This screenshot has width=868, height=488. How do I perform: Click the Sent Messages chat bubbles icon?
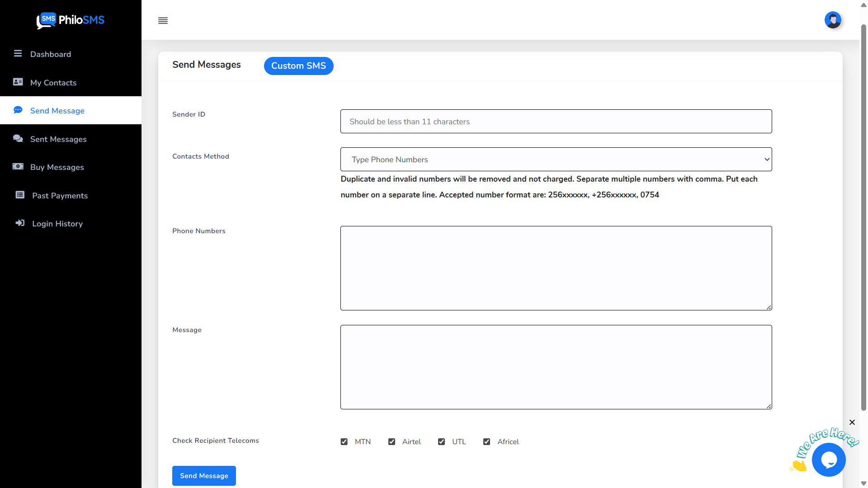coord(18,138)
